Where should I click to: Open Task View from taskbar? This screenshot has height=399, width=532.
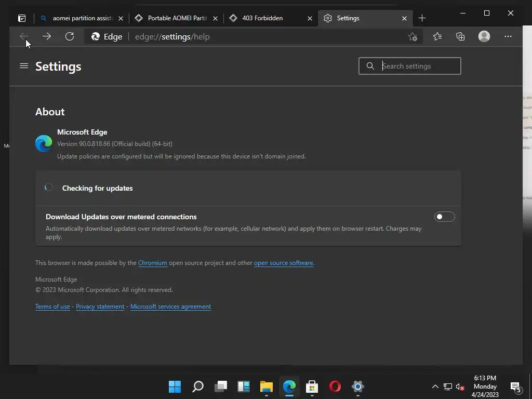click(x=221, y=387)
